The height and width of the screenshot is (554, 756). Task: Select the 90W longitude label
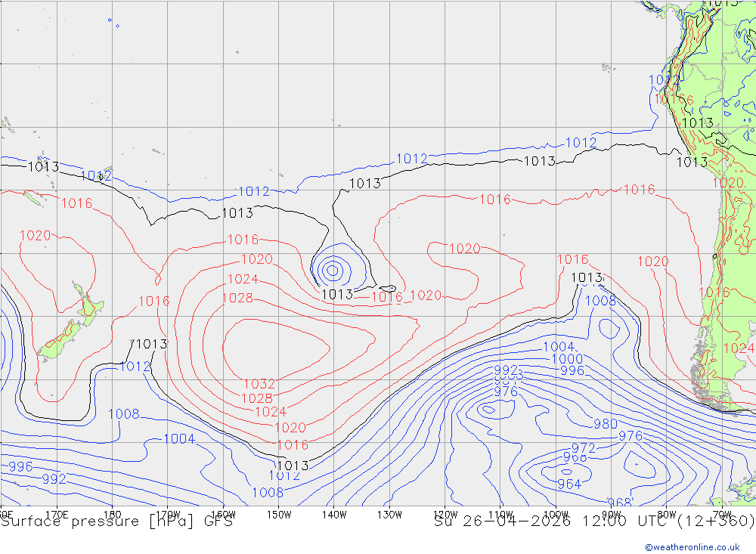point(612,515)
